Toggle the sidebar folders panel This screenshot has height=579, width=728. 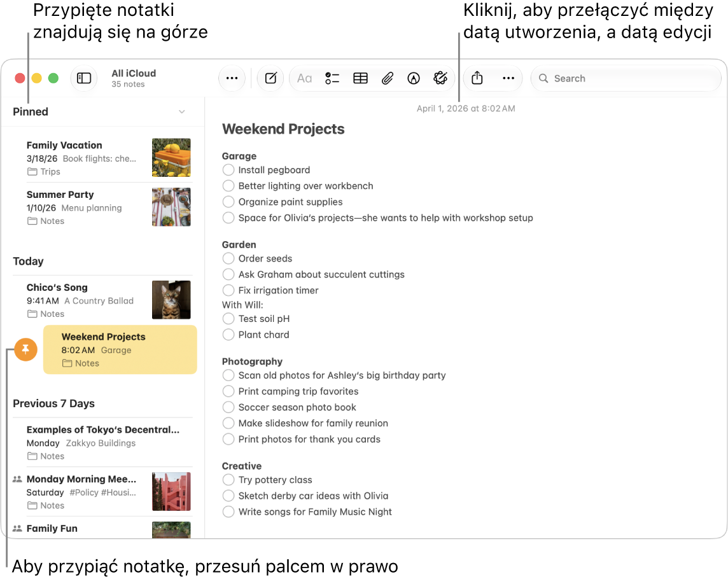83,78
